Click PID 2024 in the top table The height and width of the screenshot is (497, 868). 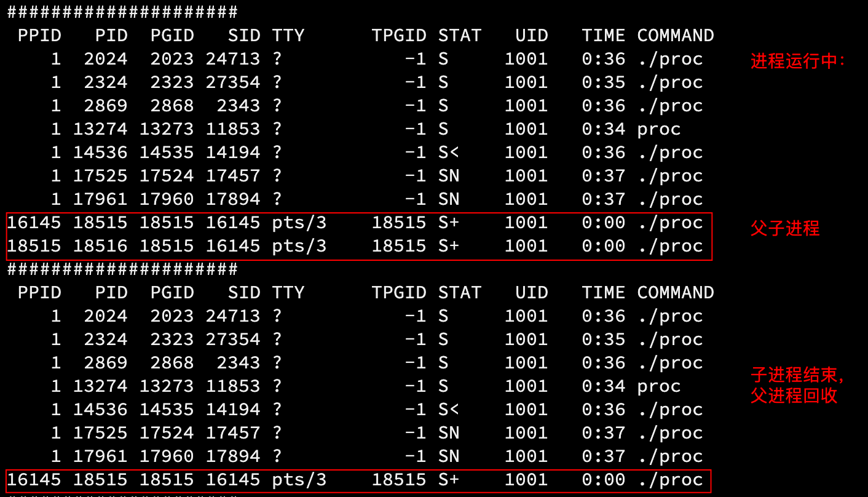coord(105,59)
